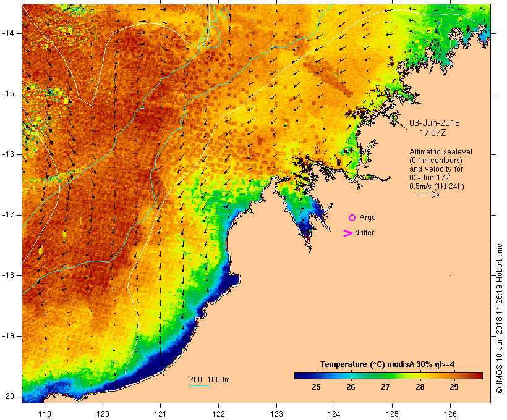Viewport: 507px width, 420px height.
Task: Click the '-18' latitude axis label
Action: [8, 275]
